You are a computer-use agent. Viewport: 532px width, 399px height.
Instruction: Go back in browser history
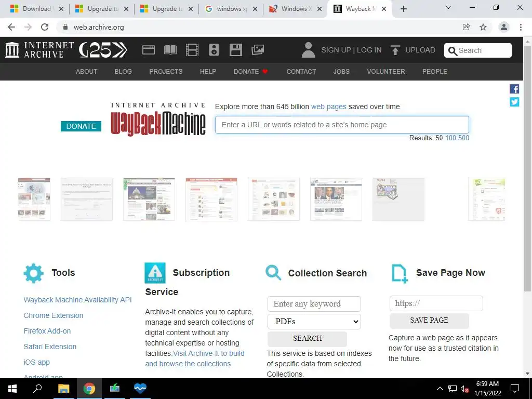tap(11, 27)
